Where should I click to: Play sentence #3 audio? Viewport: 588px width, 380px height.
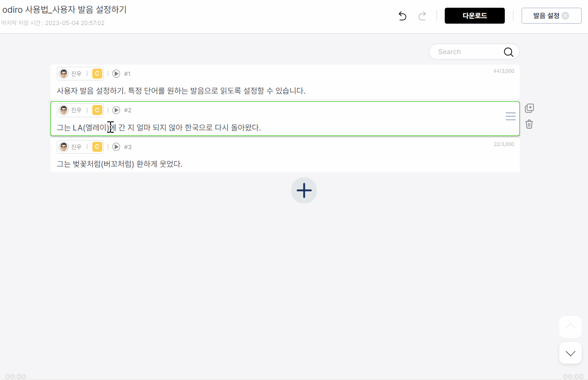click(116, 147)
